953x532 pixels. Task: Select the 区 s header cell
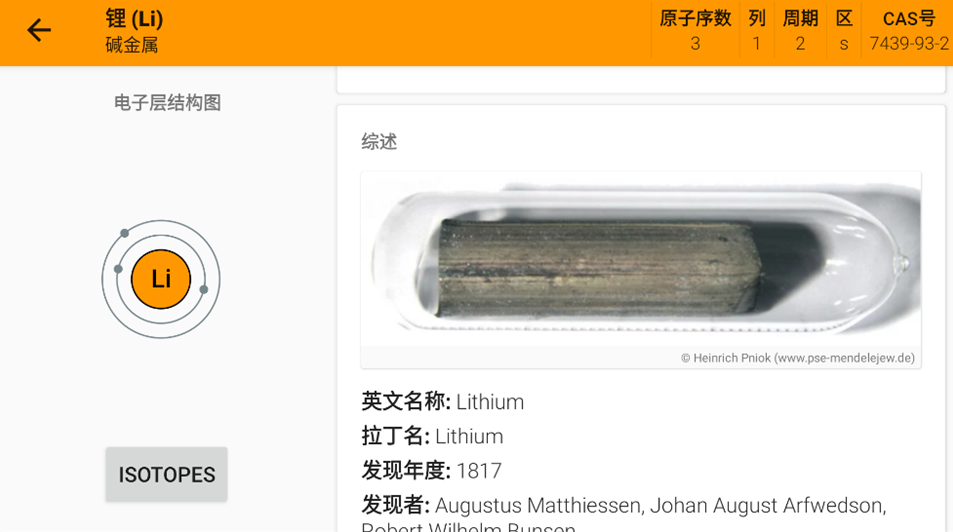pyautogui.click(x=844, y=31)
